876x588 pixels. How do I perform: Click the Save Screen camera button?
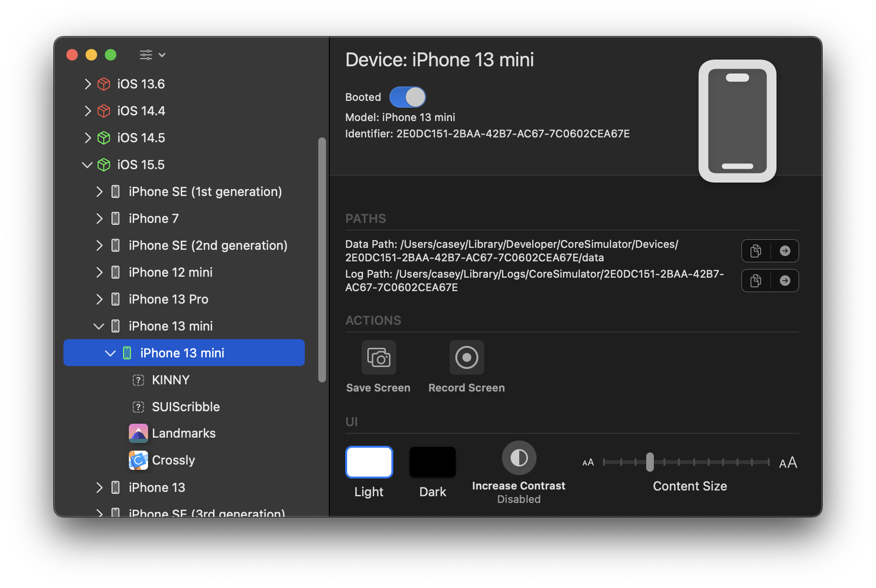(379, 357)
